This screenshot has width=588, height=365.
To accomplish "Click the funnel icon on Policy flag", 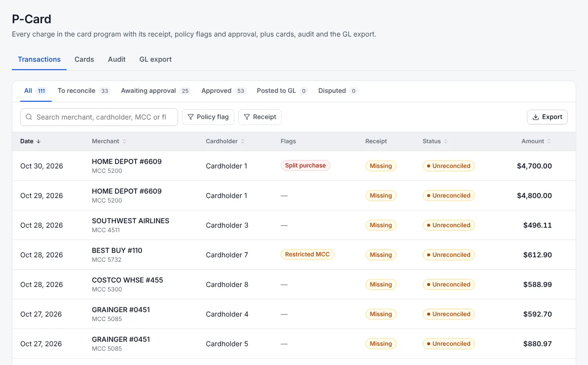I will pyautogui.click(x=190, y=117).
